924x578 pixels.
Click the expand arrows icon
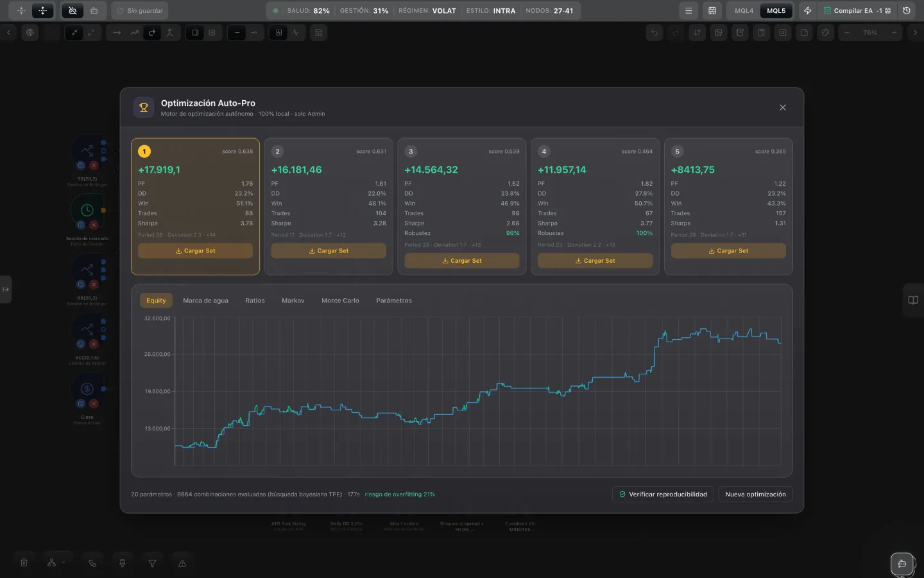pos(91,33)
